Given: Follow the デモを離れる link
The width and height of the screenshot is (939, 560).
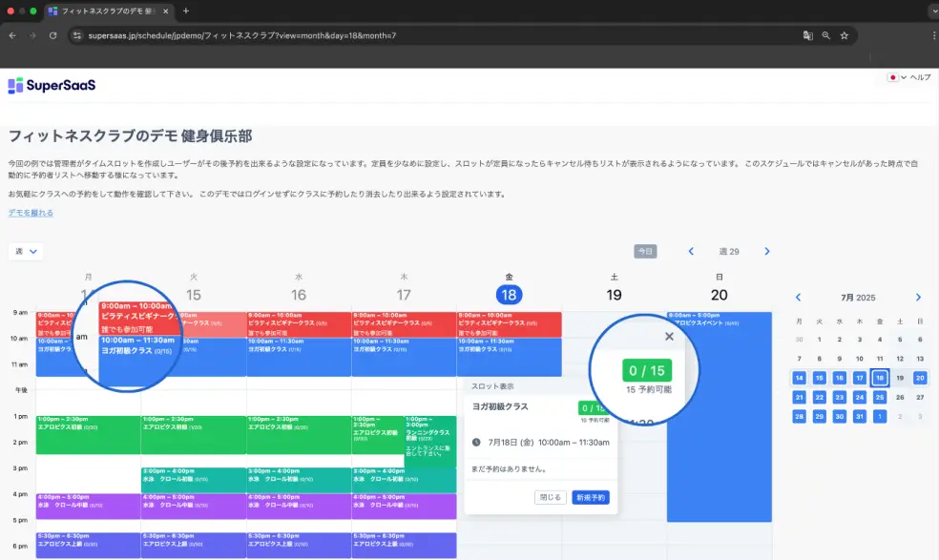Looking at the screenshot, I should [31, 213].
